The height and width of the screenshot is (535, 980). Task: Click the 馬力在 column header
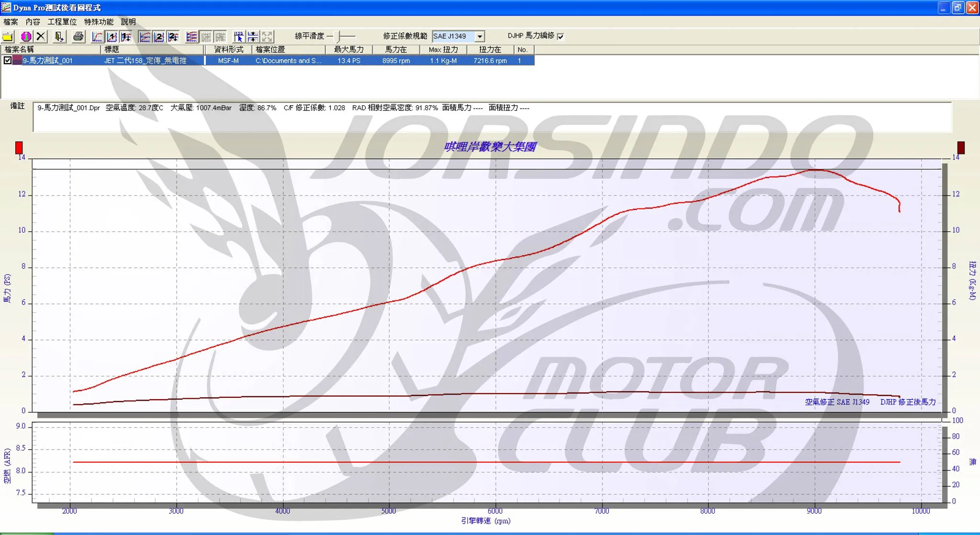point(396,50)
